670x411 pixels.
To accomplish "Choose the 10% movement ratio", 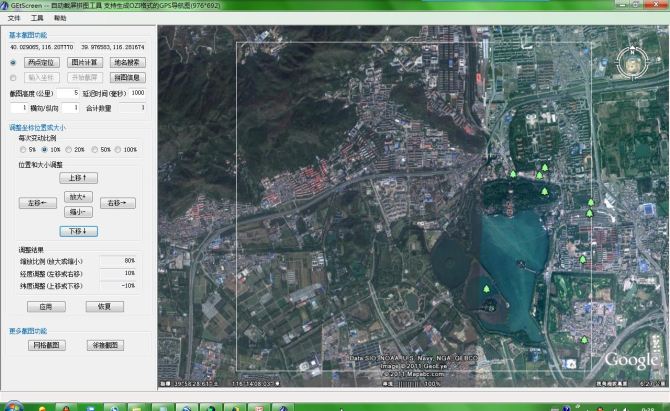I will coord(44,150).
